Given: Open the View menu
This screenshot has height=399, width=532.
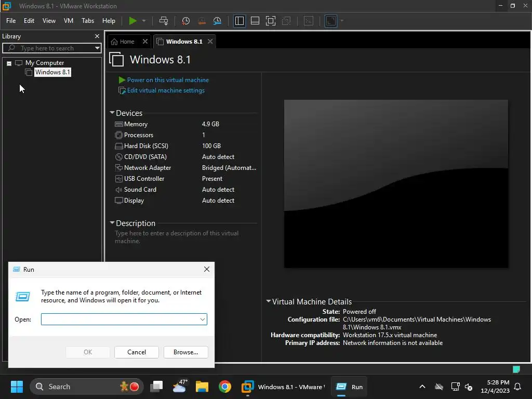Looking at the screenshot, I should click(x=49, y=21).
